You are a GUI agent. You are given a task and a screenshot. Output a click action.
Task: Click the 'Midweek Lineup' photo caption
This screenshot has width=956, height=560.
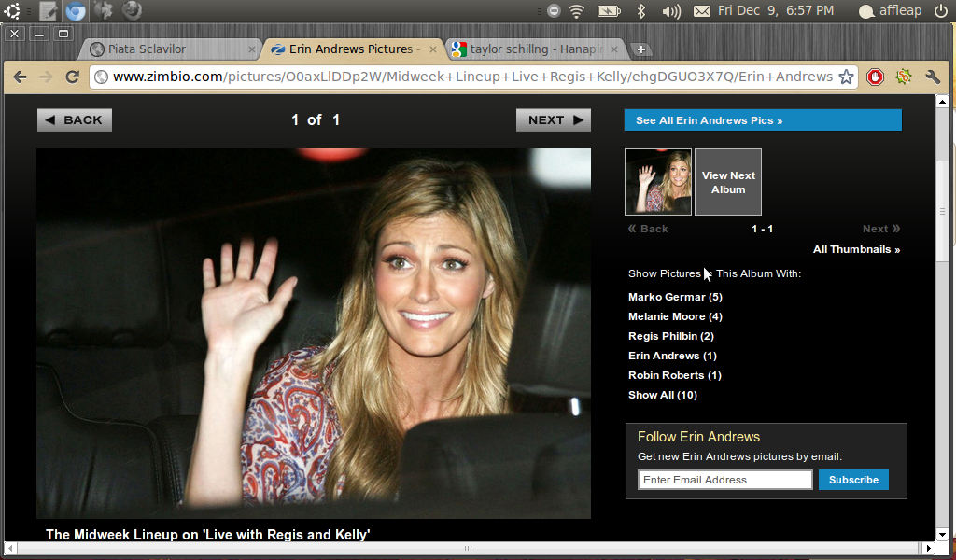tap(208, 535)
